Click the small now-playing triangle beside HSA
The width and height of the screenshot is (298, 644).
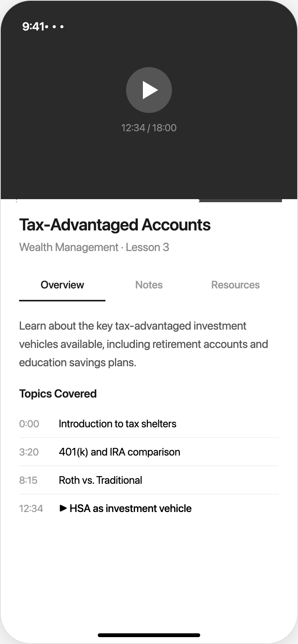click(x=63, y=508)
